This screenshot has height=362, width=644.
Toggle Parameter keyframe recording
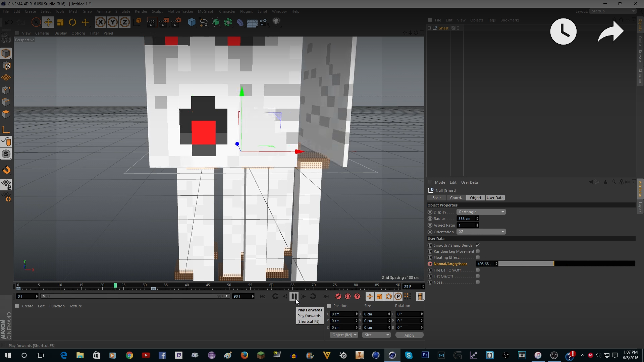(398, 296)
